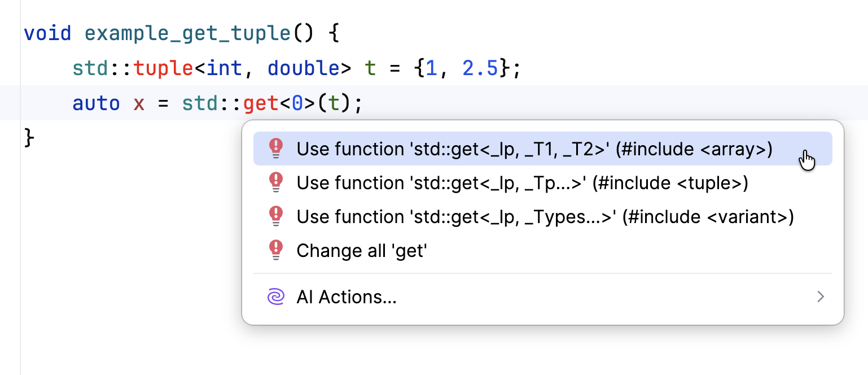Viewport: 868px width, 375px height.
Task: Click the purple AI Actions swirl icon
Action: click(x=275, y=296)
